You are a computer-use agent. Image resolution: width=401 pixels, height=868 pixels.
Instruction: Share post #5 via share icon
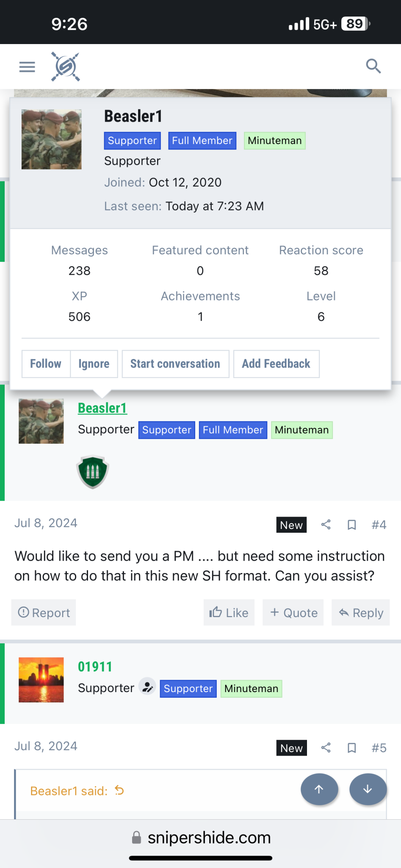coord(326,748)
